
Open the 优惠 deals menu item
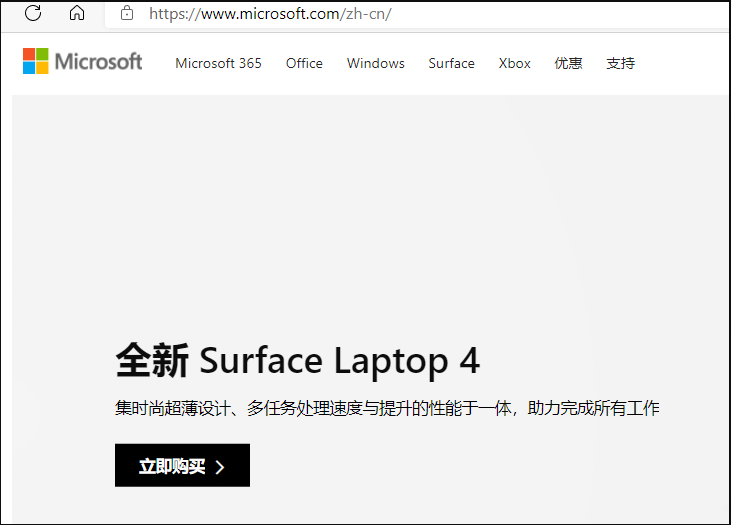tap(568, 63)
